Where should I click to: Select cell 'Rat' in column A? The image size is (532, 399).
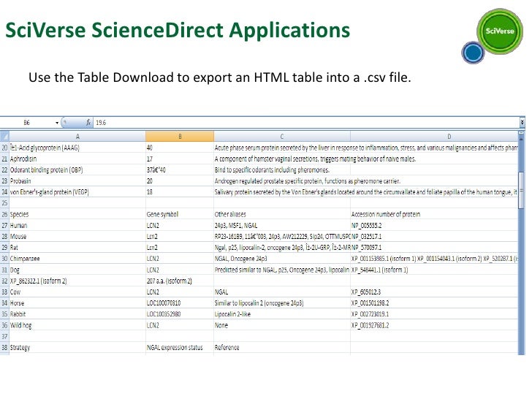tap(77, 248)
